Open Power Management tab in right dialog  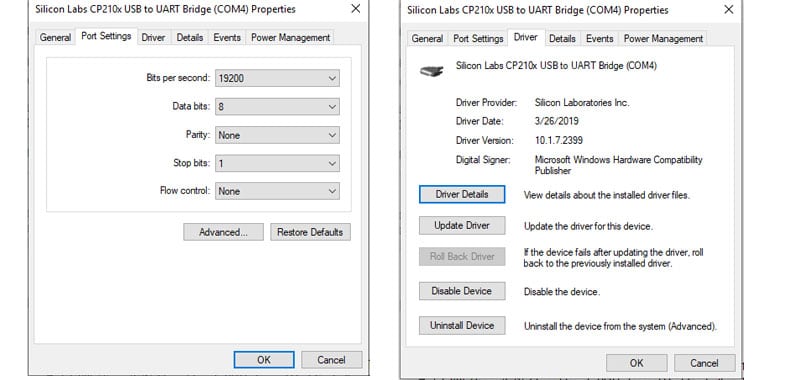point(663,38)
